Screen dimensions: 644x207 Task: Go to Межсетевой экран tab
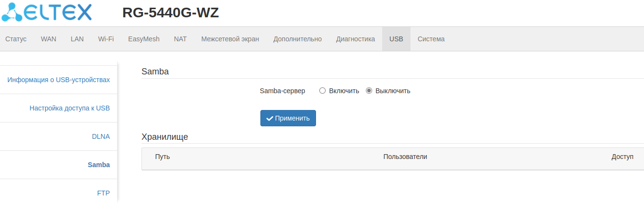(230, 39)
